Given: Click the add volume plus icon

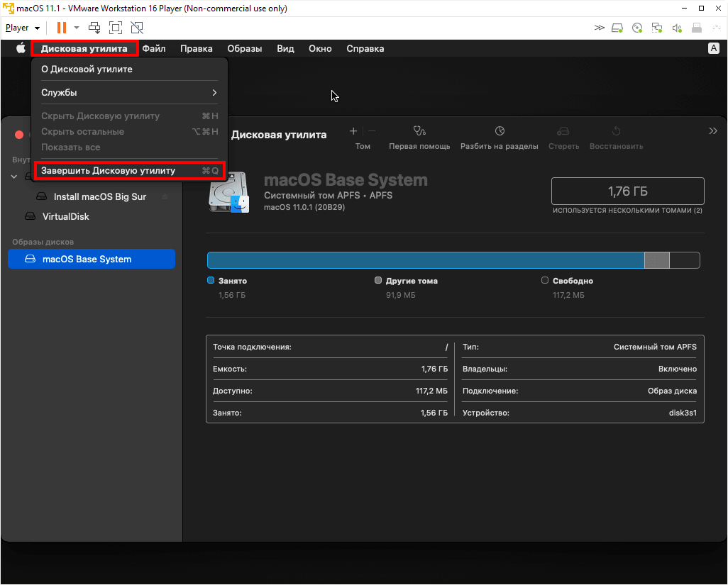Looking at the screenshot, I should [x=353, y=131].
